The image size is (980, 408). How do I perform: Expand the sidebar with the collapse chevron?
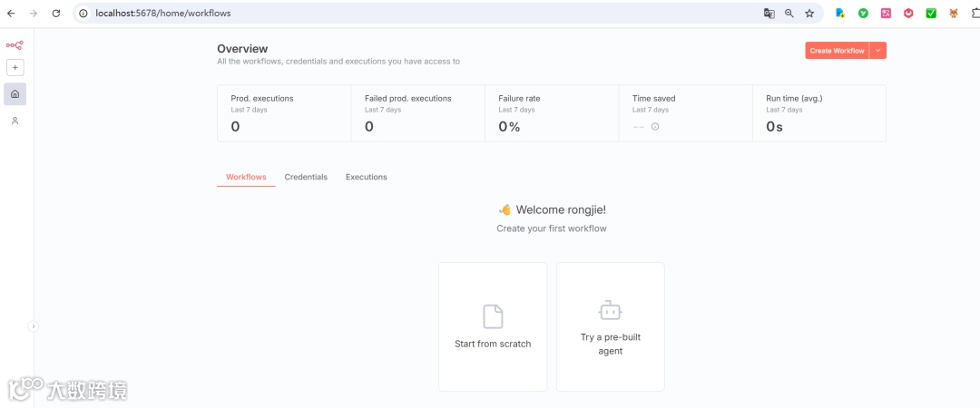click(34, 326)
